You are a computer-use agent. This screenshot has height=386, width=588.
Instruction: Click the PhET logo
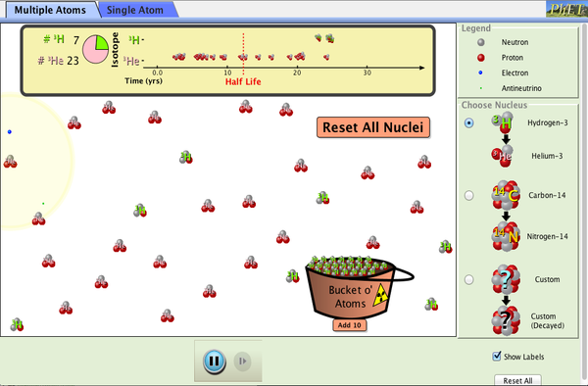(566, 9)
